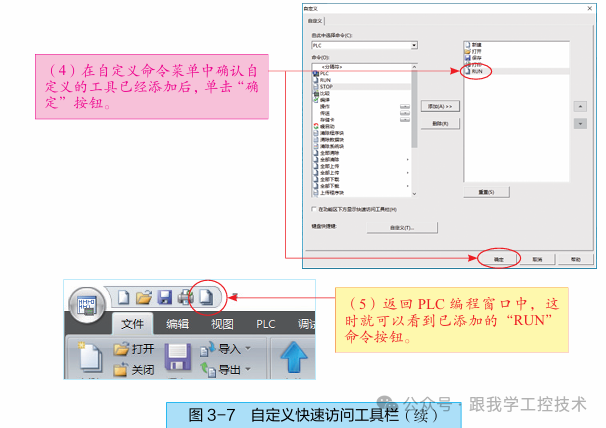Click the commands list scroll-up arrow
The image size is (606, 428).
coord(414,67)
